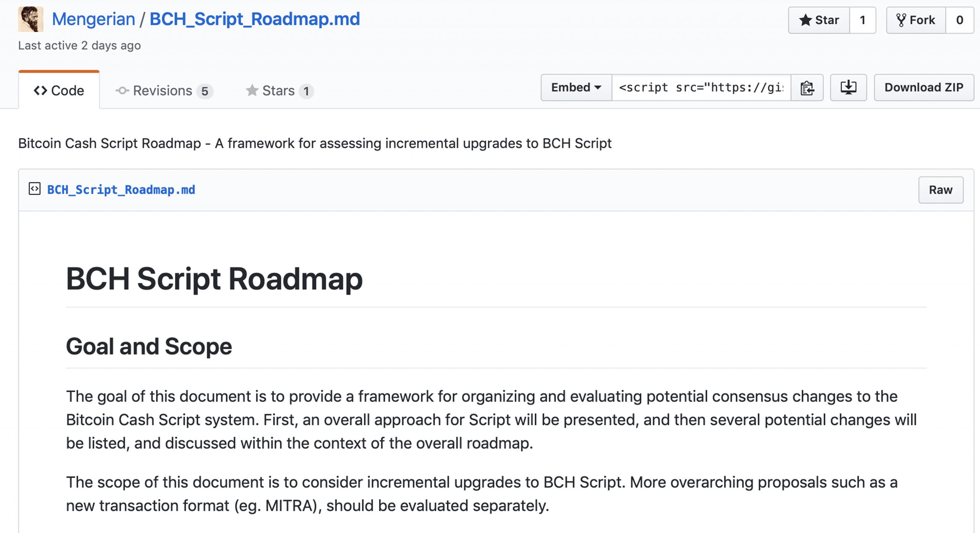
Task: Click the BCH_Script_Roadmap.md filename link
Action: (121, 190)
